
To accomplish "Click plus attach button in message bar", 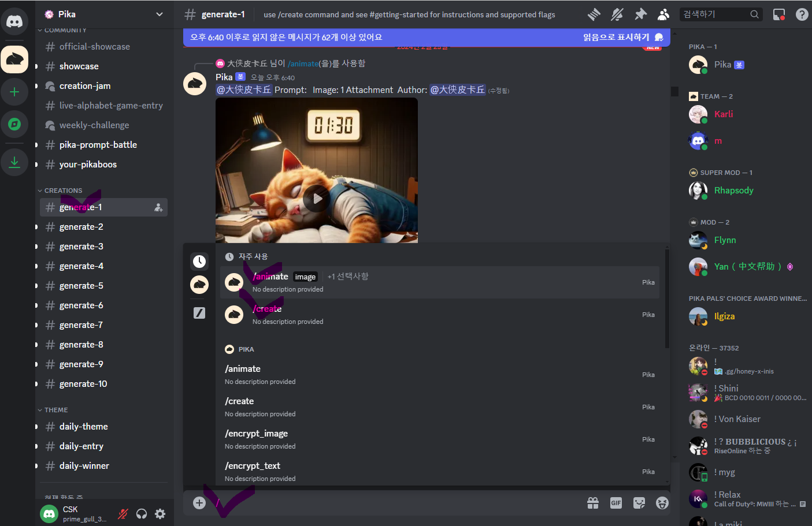I will point(199,503).
